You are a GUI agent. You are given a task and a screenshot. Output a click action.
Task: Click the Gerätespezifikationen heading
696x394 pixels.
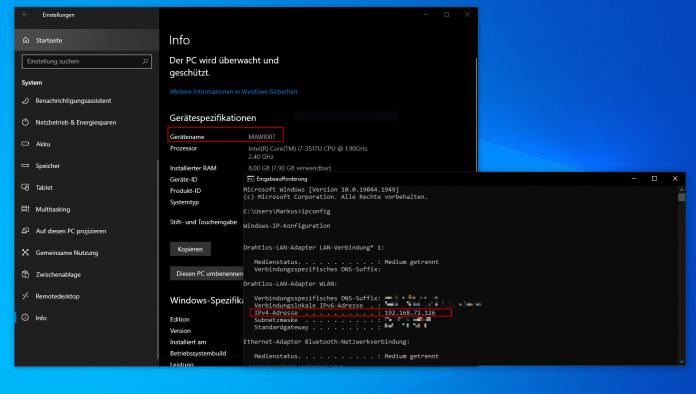coord(213,118)
